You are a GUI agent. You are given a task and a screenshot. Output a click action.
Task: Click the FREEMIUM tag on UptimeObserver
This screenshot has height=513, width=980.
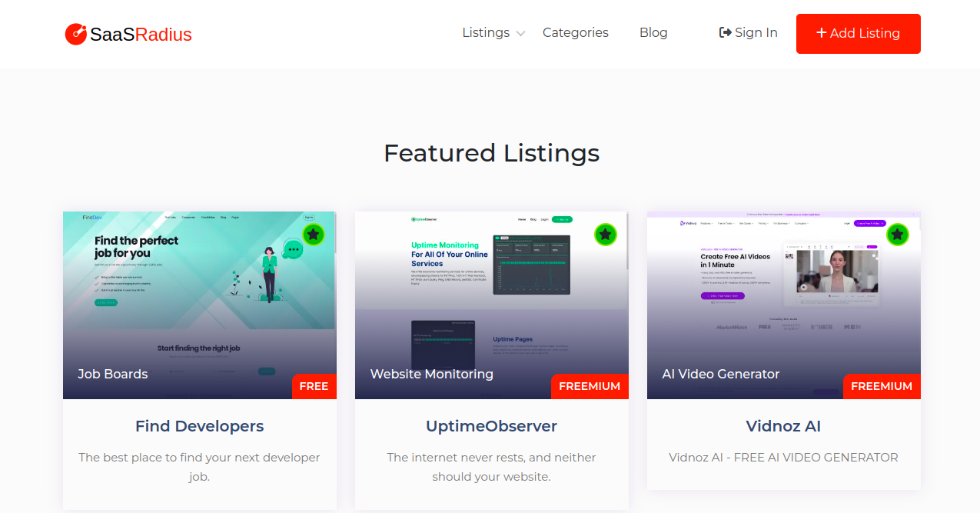[590, 386]
